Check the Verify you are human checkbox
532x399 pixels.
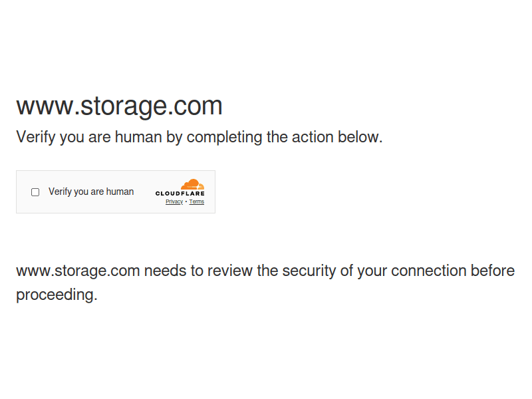[x=35, y=192]
